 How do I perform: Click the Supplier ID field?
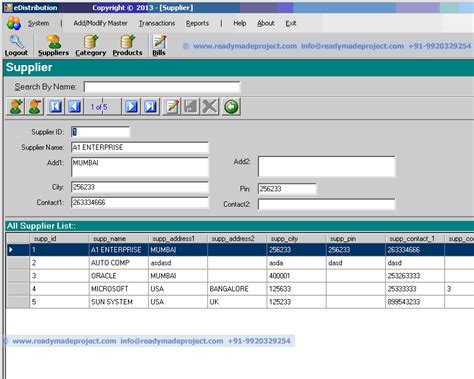pos(100,132)
